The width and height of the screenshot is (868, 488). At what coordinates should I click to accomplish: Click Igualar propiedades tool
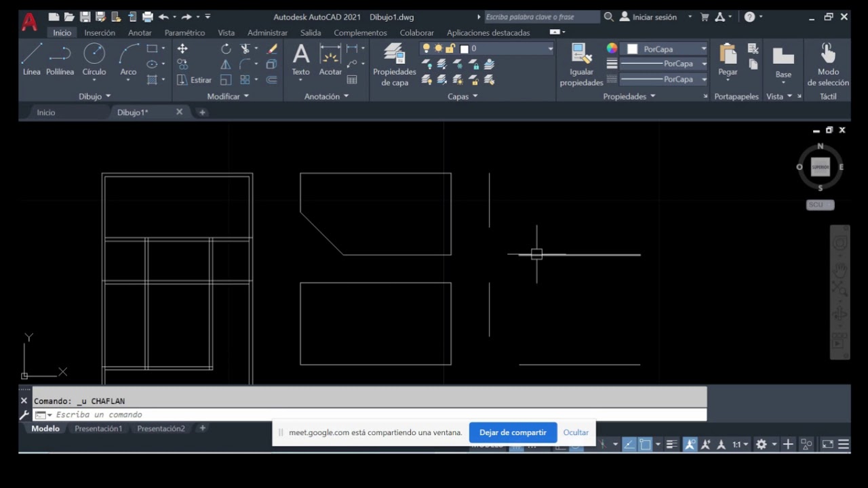coord(581,64)
